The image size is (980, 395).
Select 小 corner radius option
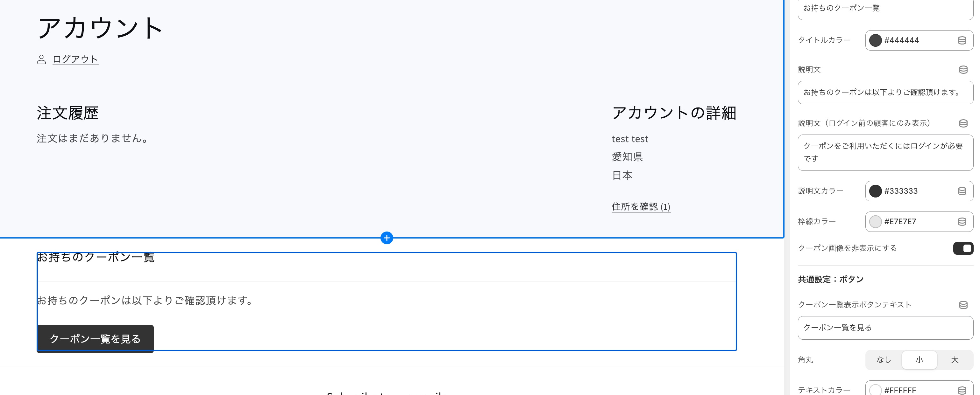(919, 360)
